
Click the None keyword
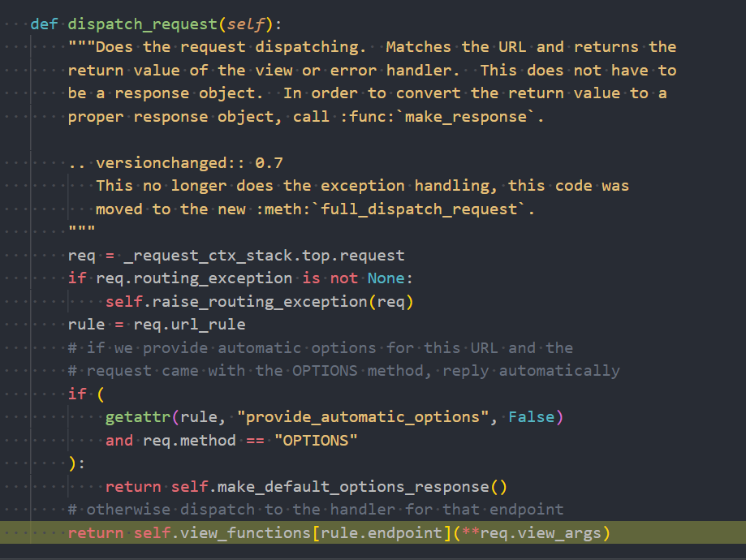tap(386, 278)
